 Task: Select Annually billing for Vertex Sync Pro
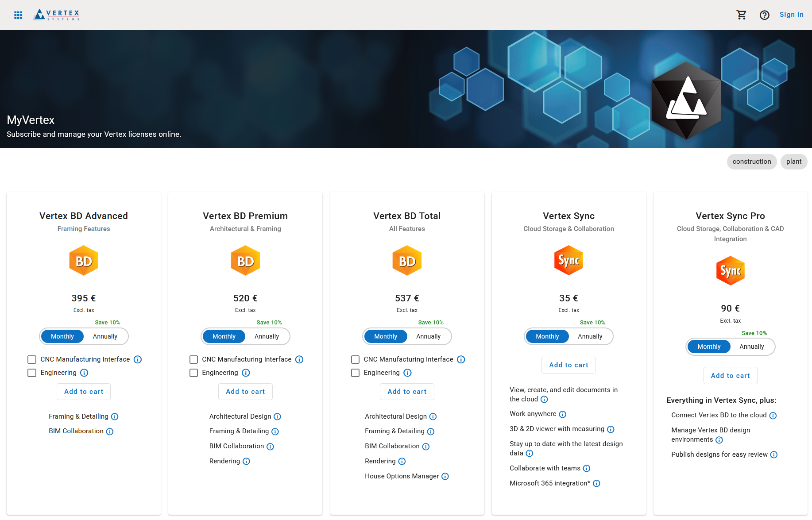[752, 347]
